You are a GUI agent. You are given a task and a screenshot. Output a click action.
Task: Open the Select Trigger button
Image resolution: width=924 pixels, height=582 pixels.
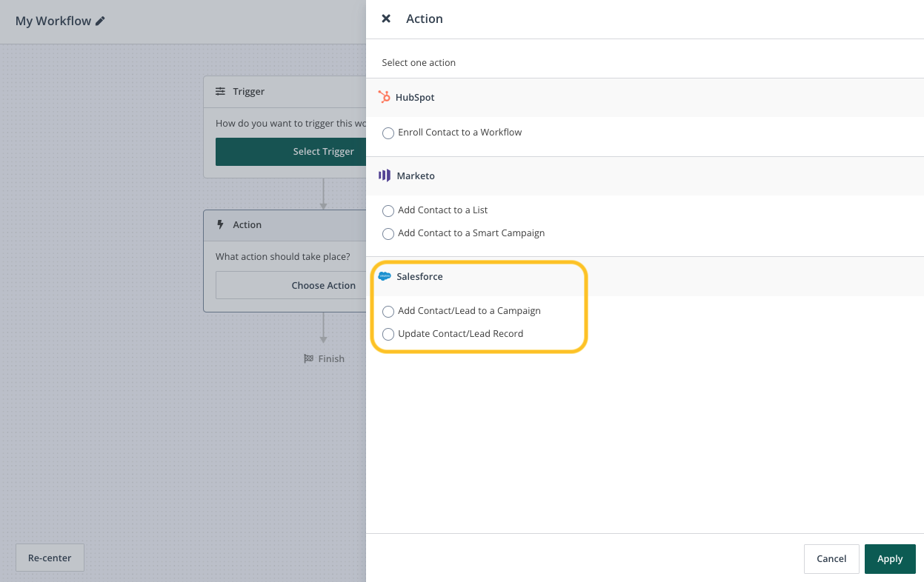point(290,151)
